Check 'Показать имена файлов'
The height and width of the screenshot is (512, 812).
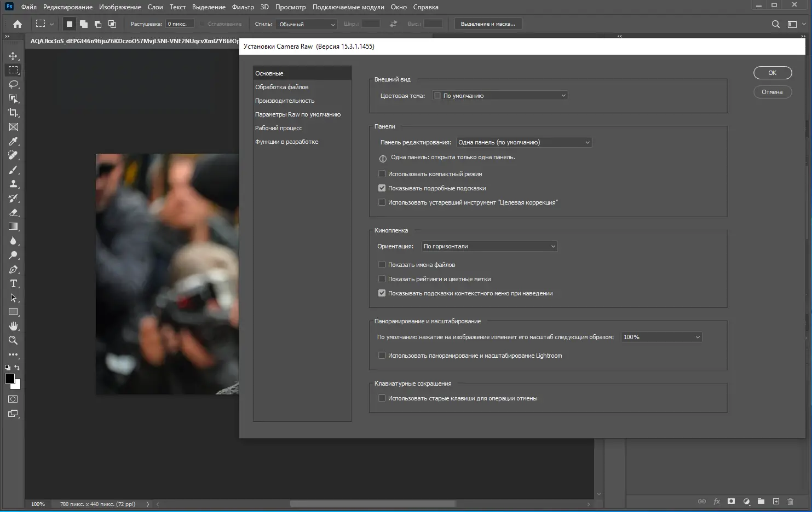tap(382, 265)
